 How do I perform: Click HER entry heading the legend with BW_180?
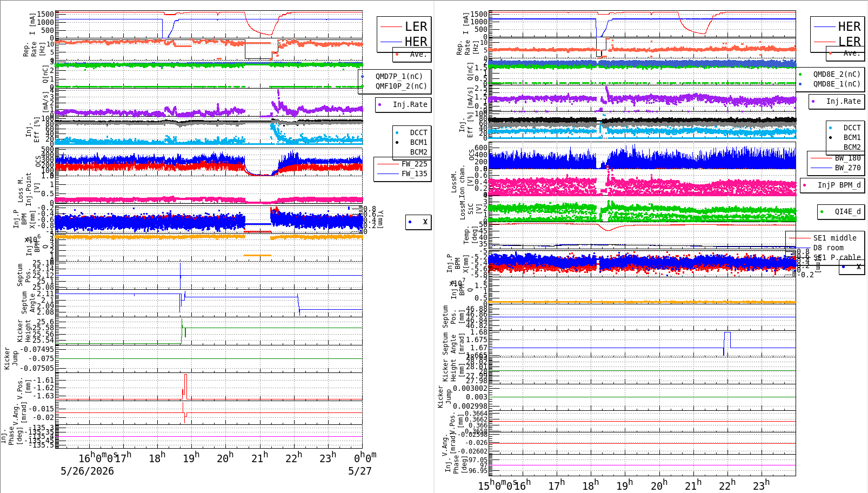pos(849,26)
